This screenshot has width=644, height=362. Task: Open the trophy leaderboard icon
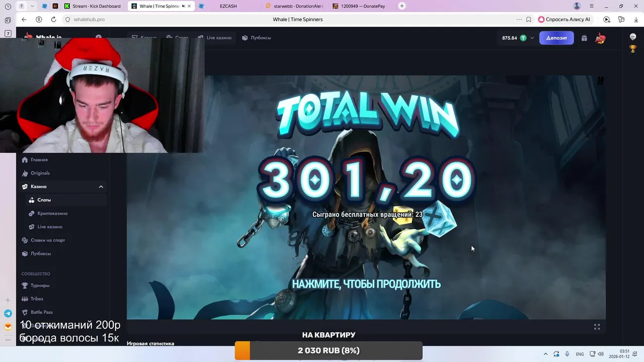(x=633, y=49)
